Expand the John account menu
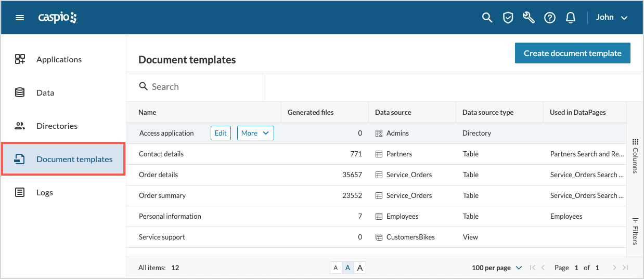This screenshot has height=279, width=644. 612,17
